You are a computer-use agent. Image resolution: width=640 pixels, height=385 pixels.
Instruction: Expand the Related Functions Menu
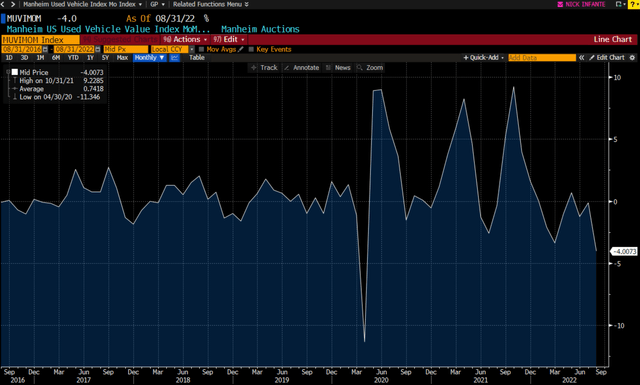pyautogui.click(x=210, y=4)
